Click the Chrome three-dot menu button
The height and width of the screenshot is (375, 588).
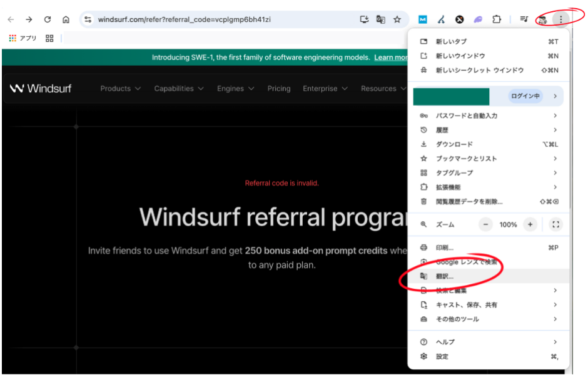pyautogui.click(x=560, y=19)
